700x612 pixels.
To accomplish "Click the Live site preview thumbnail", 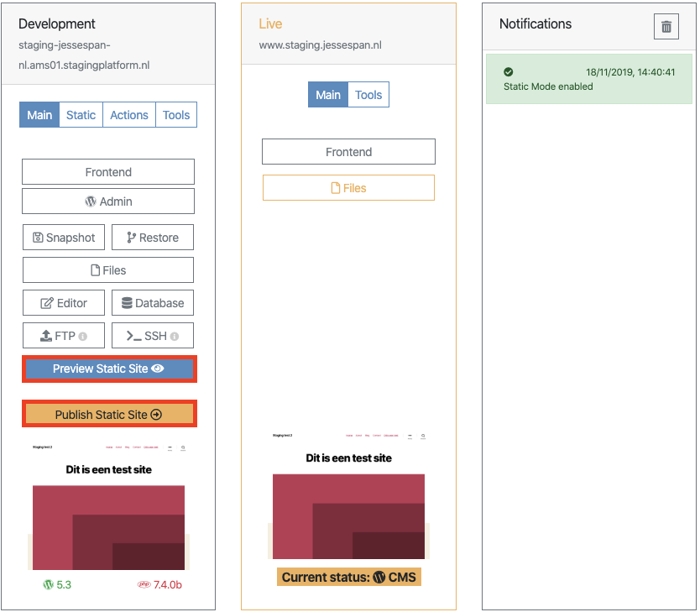I will 348,494.
